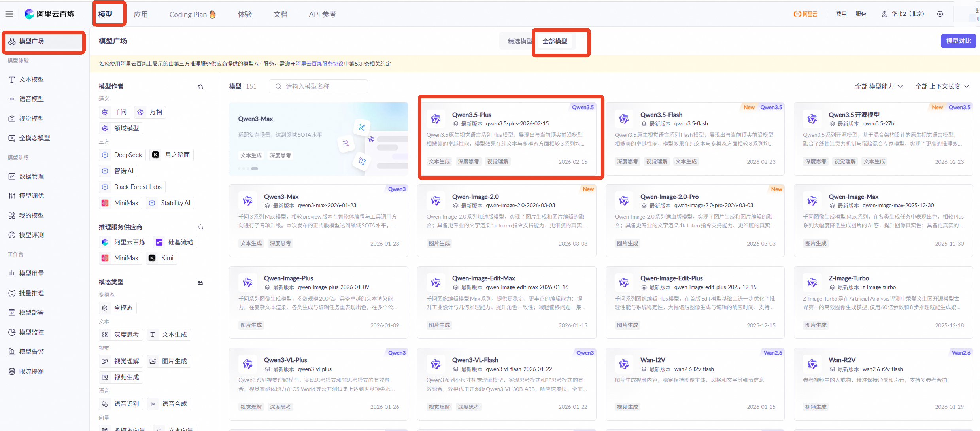Open the hamburger menu icon
This screenshot has width=980, height=431.
[x=9, y=14]
